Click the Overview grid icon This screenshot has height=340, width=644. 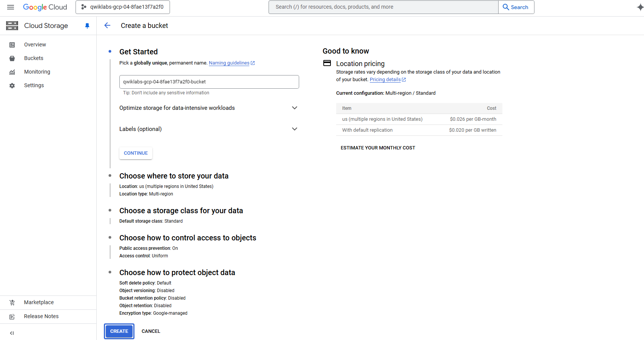(12, 45)
